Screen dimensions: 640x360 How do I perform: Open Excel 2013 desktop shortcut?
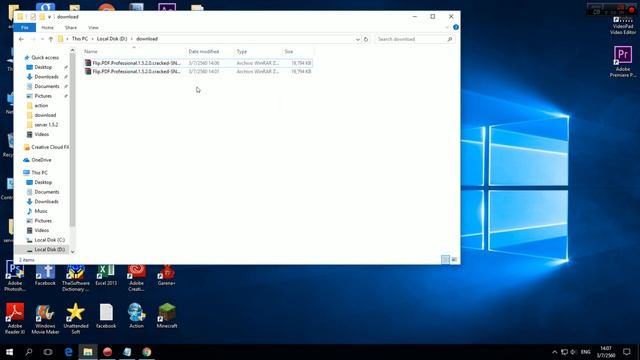click(106, 274)
